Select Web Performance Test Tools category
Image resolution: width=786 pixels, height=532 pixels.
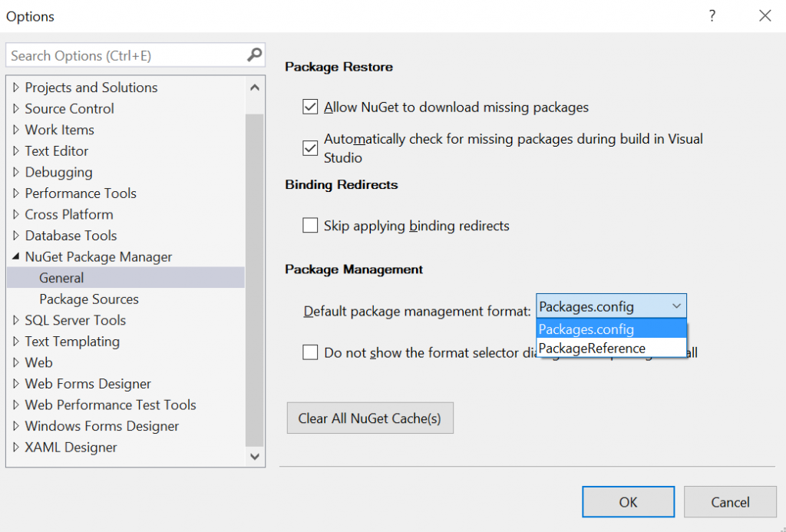(x=111, y=405)
